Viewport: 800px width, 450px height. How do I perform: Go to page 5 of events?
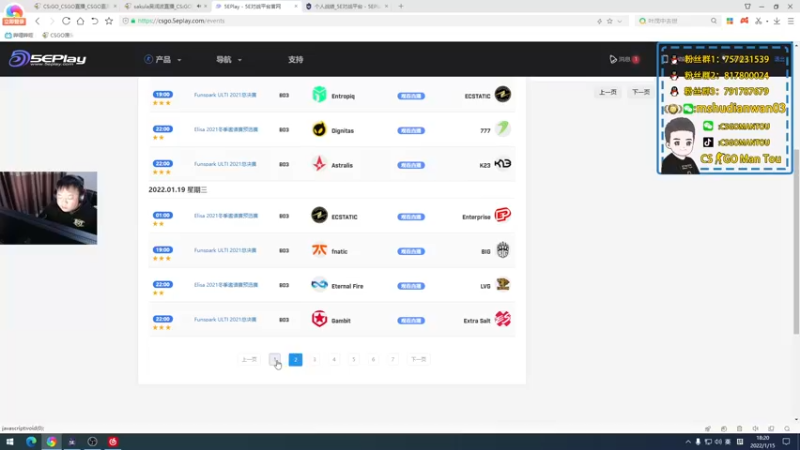(354, 359)
